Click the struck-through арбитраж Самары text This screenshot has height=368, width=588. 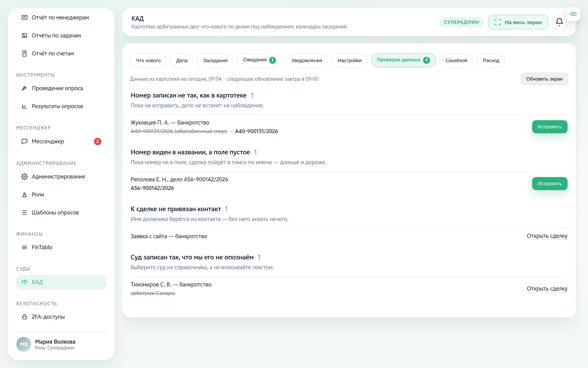coord(153,293)
